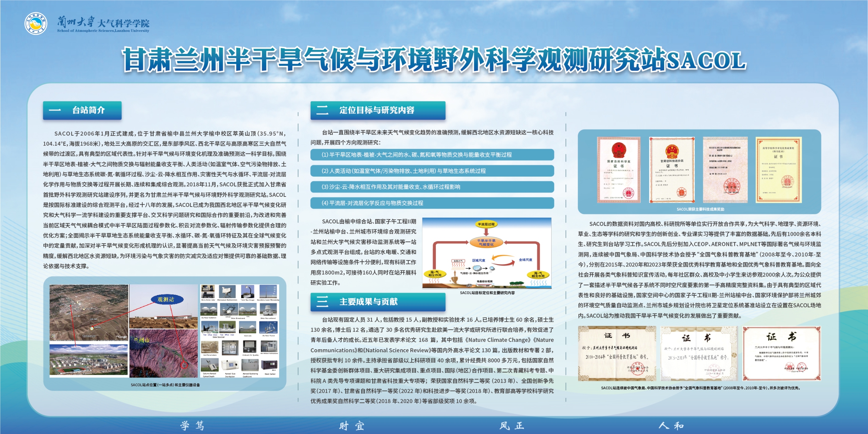The height and width of the screenshot is (434, 868).
Task: Click the round Lanzhou University college emblem
Action: [35, 23]
